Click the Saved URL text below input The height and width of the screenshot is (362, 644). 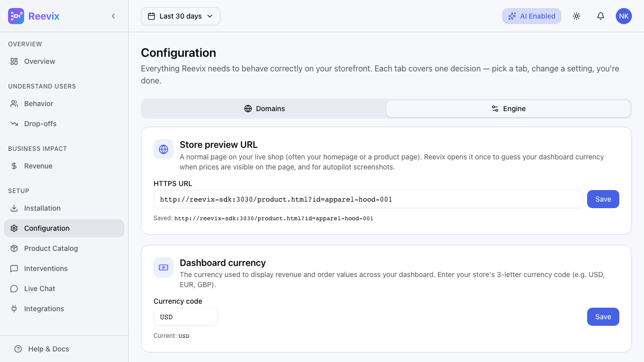pyautogui.click(x=263, y=219)
